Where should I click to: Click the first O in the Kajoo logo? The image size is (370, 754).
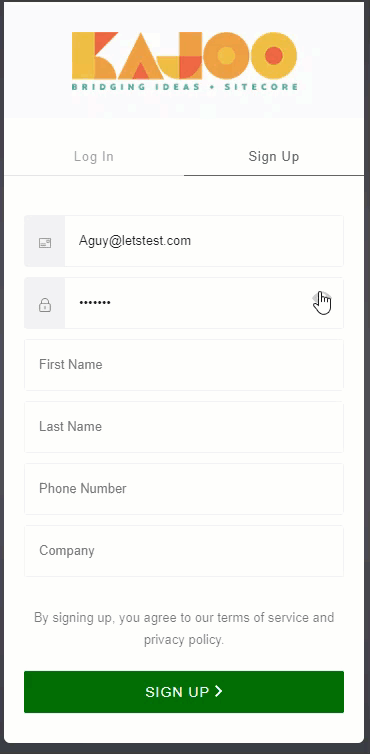(x=226, y=55)
